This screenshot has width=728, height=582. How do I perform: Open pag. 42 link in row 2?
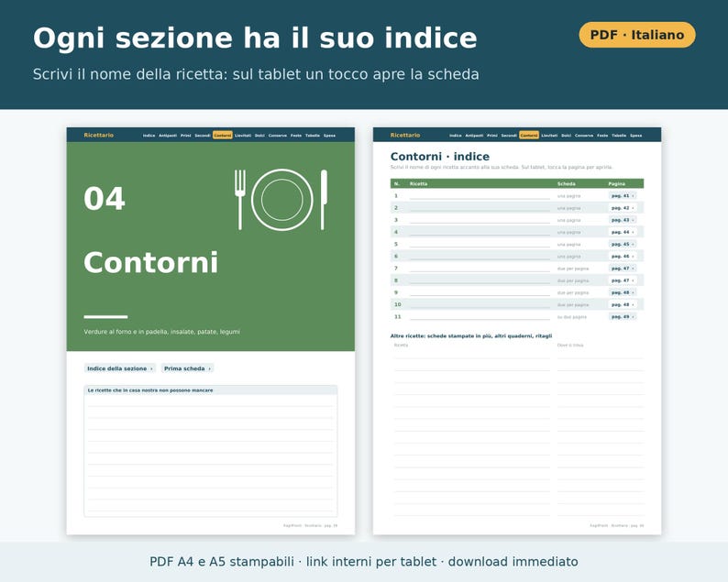623,208
